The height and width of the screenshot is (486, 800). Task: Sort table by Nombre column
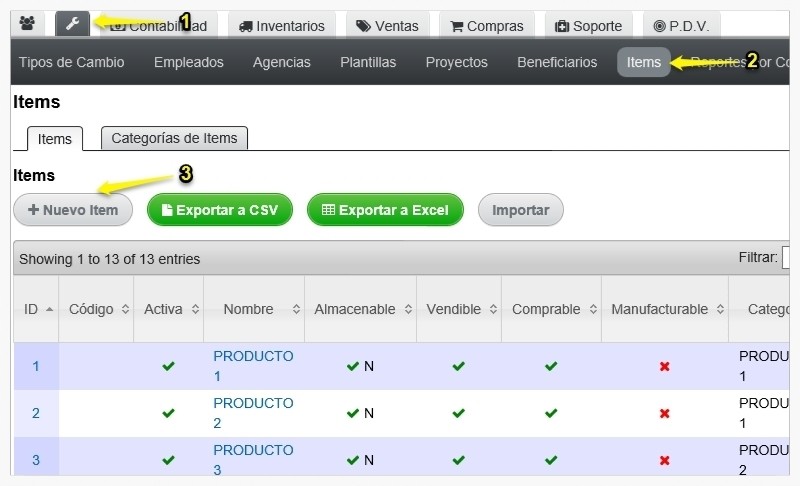(x=254, y=309)
